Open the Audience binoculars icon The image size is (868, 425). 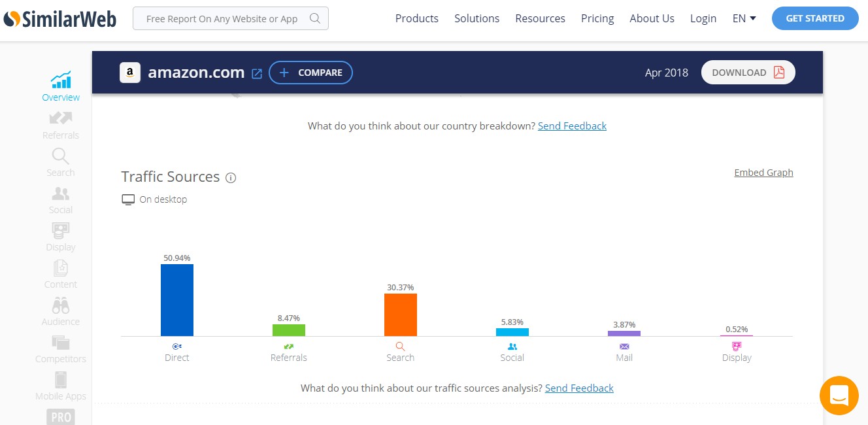coord(61,305)
